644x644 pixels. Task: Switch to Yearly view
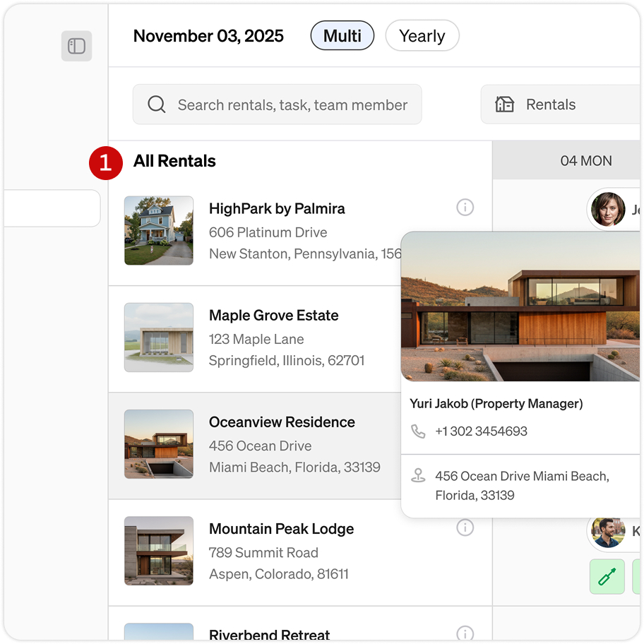pos(422,36)
